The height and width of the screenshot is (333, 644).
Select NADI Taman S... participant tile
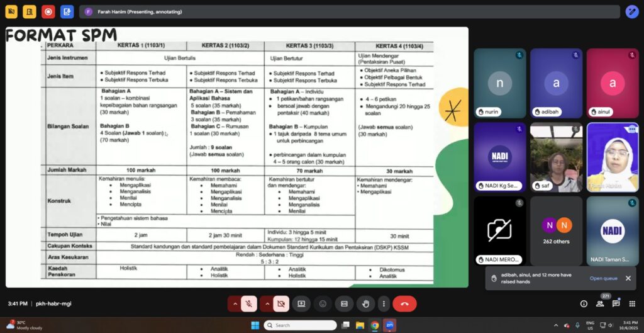point(613,231)
